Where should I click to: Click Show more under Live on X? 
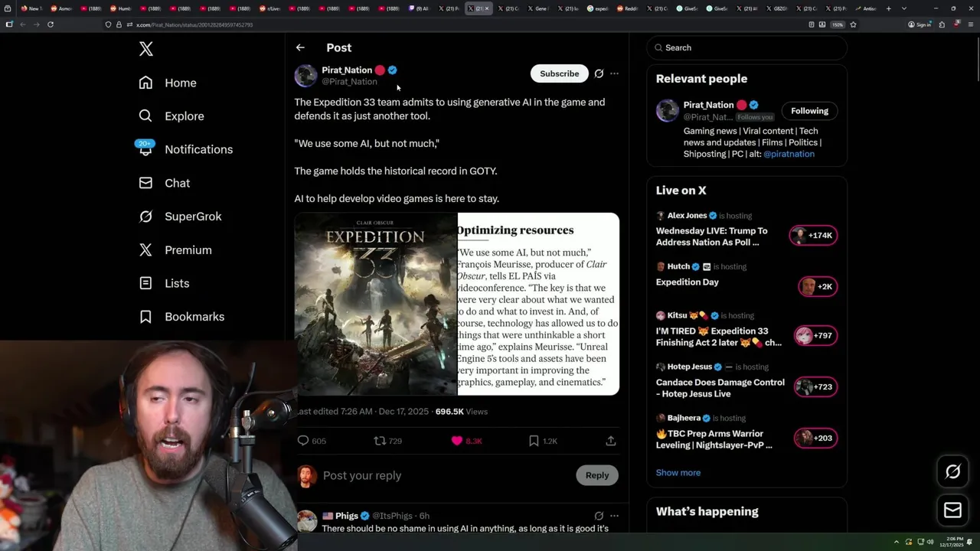pos(678,473)
